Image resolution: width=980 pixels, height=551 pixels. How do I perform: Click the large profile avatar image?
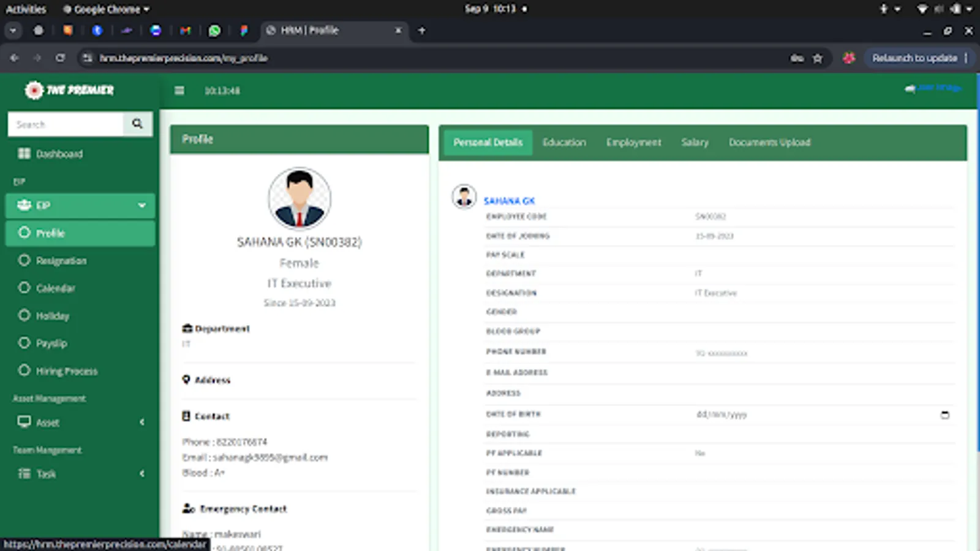click(300, 199)
